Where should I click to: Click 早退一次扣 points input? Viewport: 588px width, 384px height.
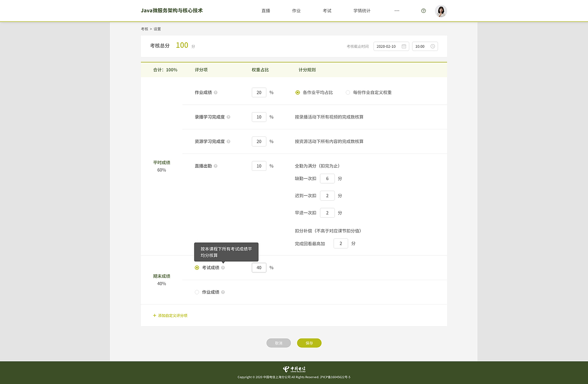(327, 213)
